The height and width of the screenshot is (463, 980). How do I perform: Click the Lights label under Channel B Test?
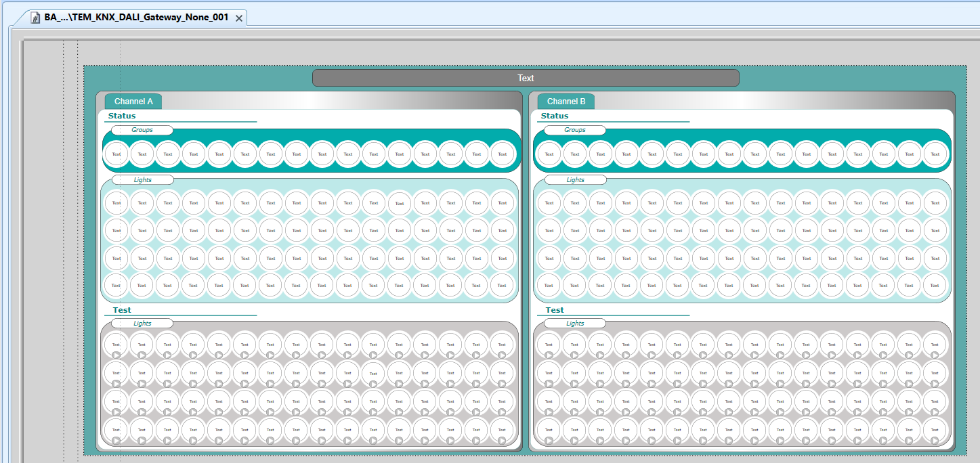(575, 324)
